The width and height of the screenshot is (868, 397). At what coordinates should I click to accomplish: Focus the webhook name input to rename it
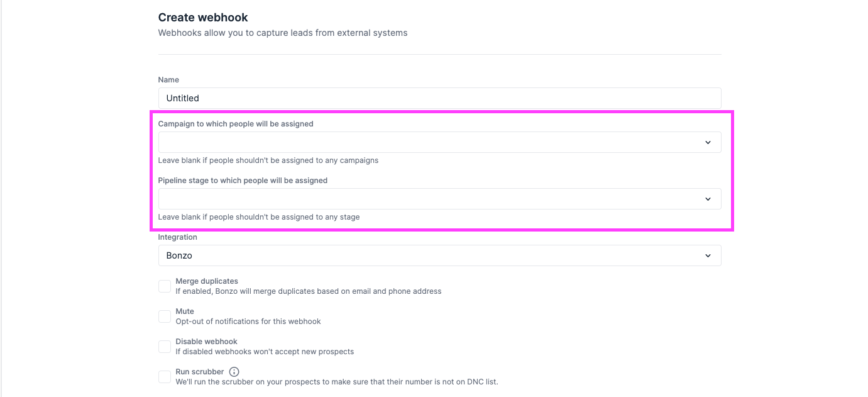click(x=439, y=98)
